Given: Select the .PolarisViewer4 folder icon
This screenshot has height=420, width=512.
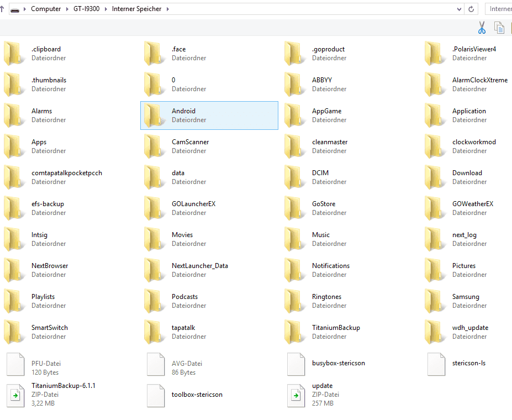Looking at the screenshot, I should 435,54.
